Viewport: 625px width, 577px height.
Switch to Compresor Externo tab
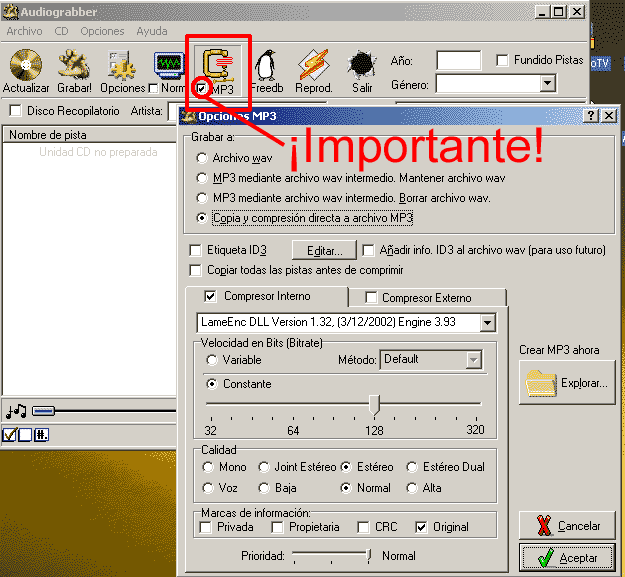427,298
